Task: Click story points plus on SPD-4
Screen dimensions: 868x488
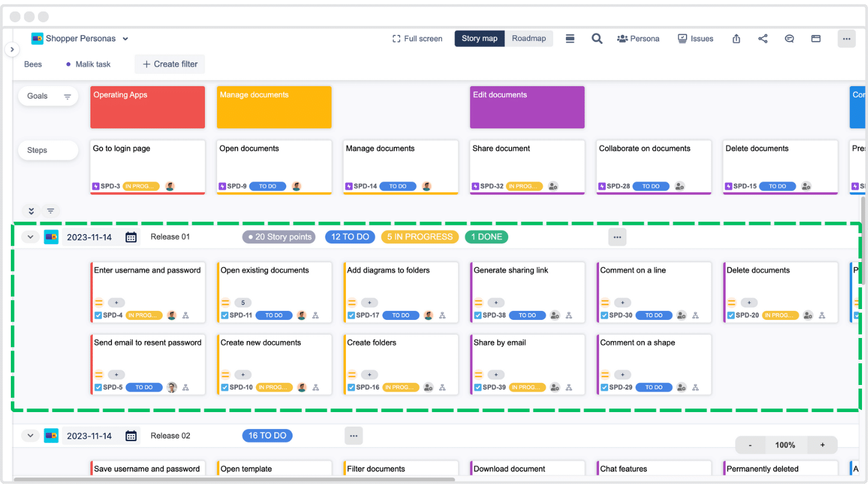Action: [x=116, y=302]
